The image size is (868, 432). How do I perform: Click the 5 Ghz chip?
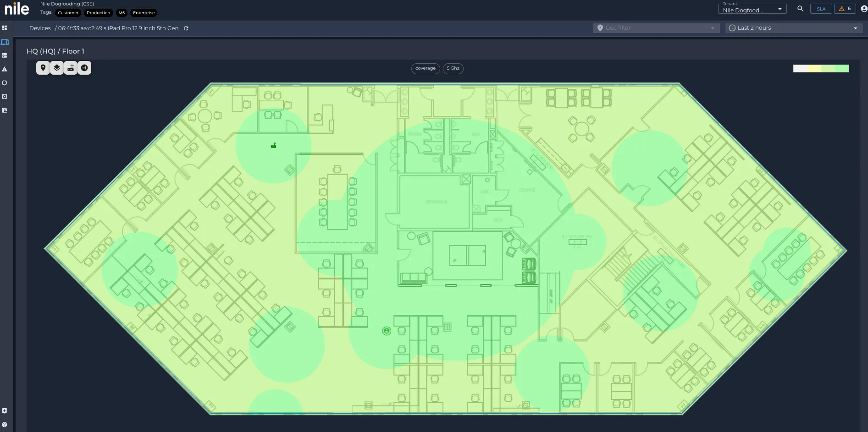[453, 68]
